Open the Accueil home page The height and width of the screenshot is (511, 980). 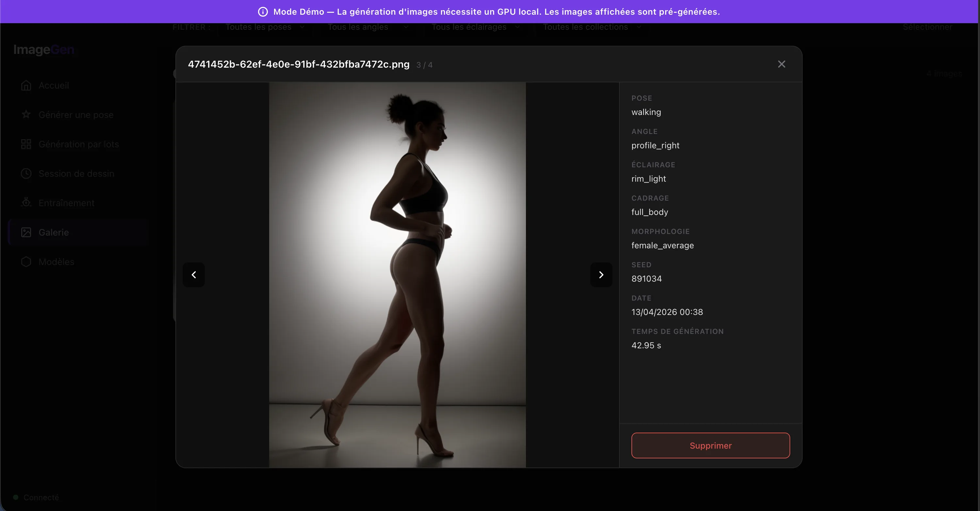tap(78, 85)
